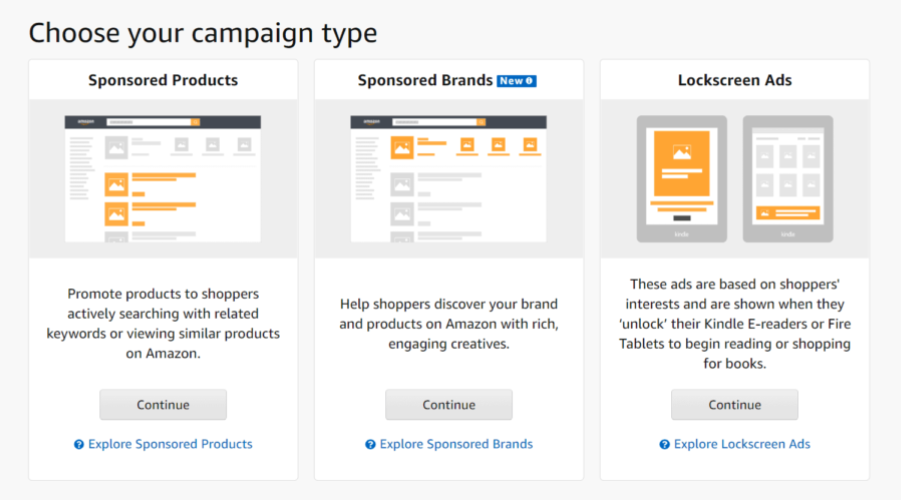Select the Lockscreen Ads card title
Viewport: 901px width, 500px height.
tap(735, 80)
